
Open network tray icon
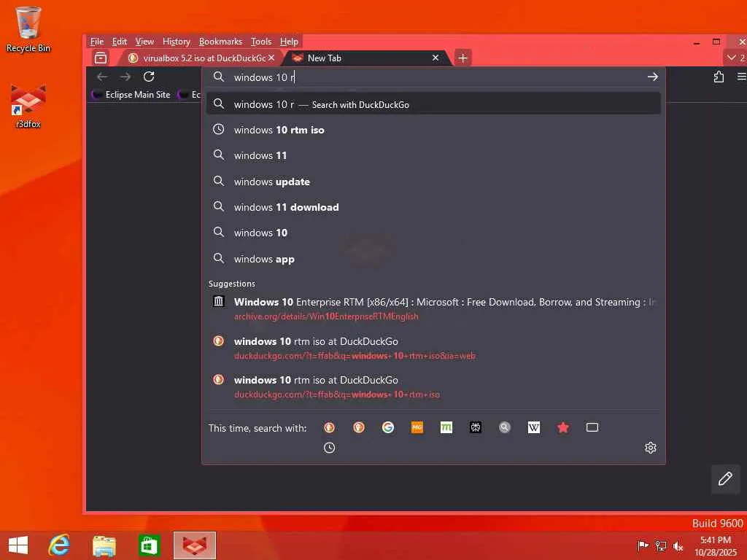click(661, 545)
